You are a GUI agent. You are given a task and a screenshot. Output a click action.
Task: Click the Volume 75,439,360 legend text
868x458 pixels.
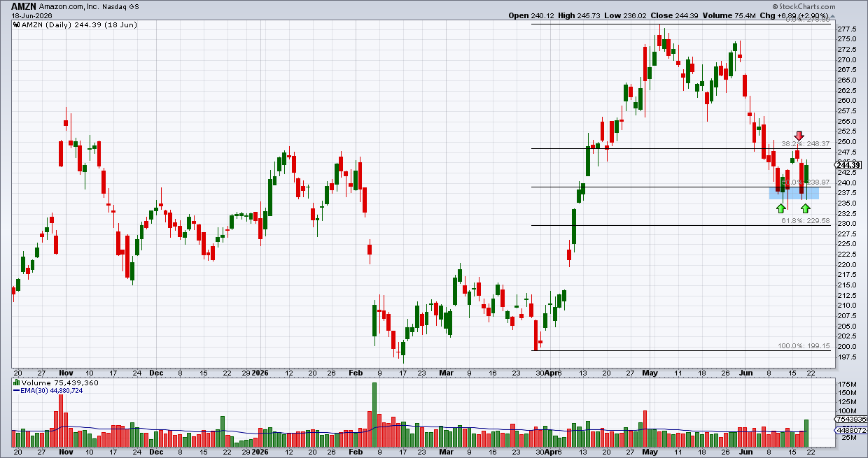pyautogui.click(x=61, y=382)
